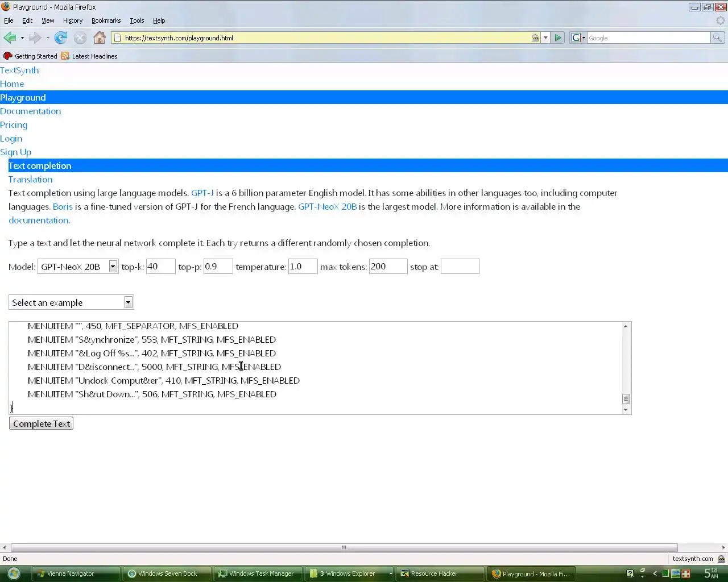Go to the Home link

(12, 84)
